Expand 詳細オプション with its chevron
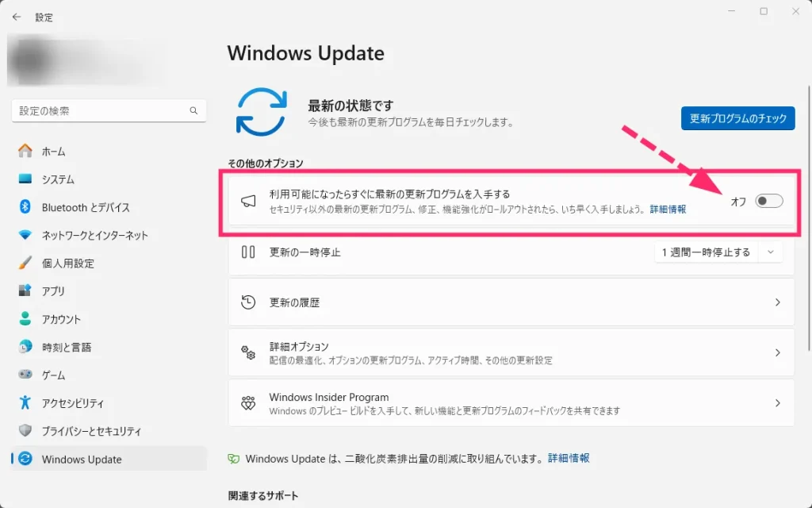 tap(777, 352)
